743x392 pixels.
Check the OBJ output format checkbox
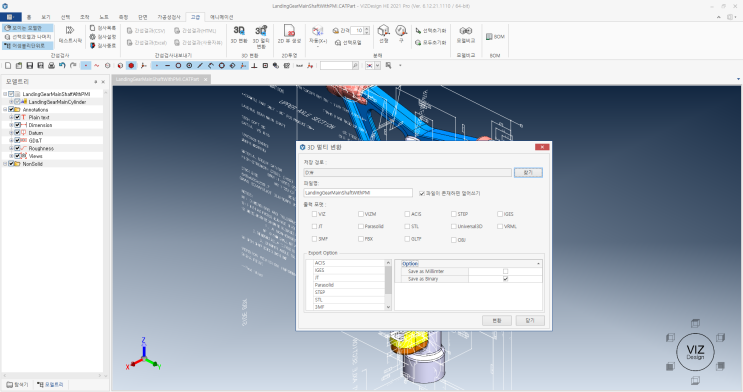click(453, 240)
